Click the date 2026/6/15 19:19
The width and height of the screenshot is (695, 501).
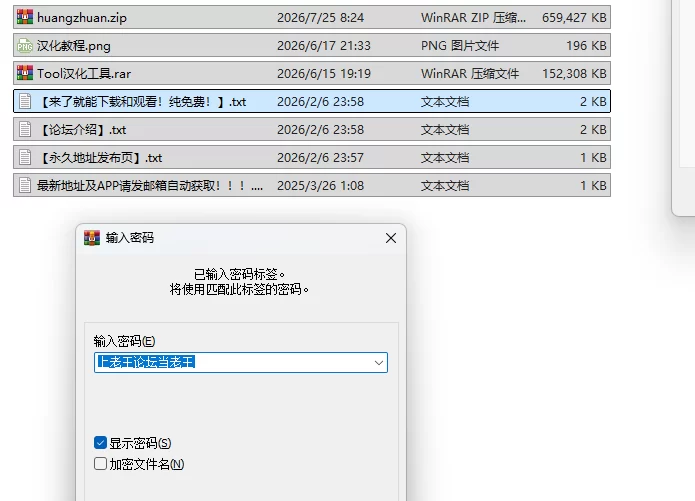pos(324,74)
